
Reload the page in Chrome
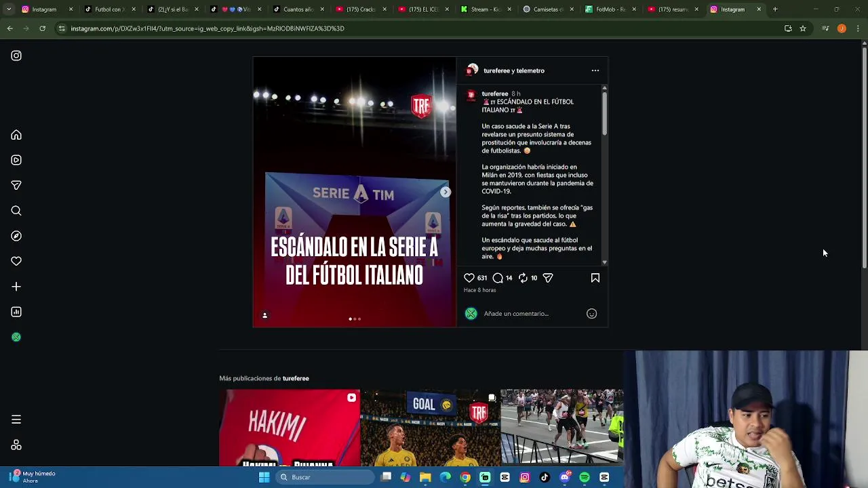tap(42, 28)
